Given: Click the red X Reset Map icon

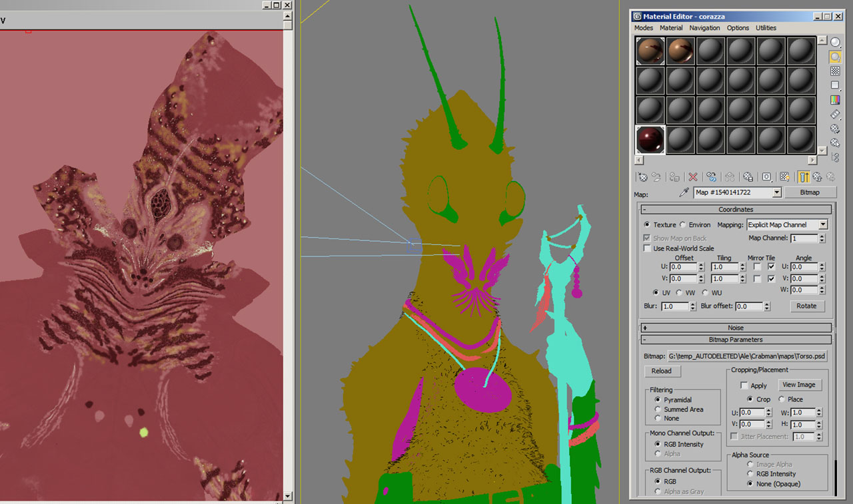Looking at the screenshot, I should [693, 176].
